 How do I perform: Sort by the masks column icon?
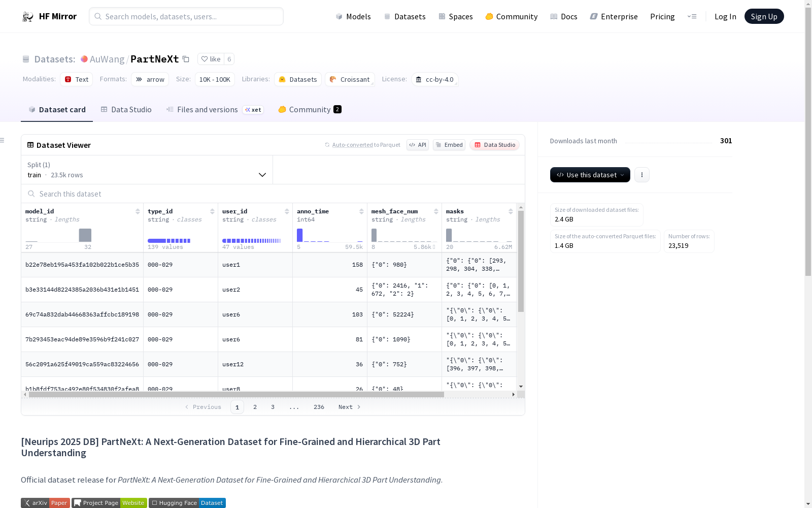tap(511, 211)
